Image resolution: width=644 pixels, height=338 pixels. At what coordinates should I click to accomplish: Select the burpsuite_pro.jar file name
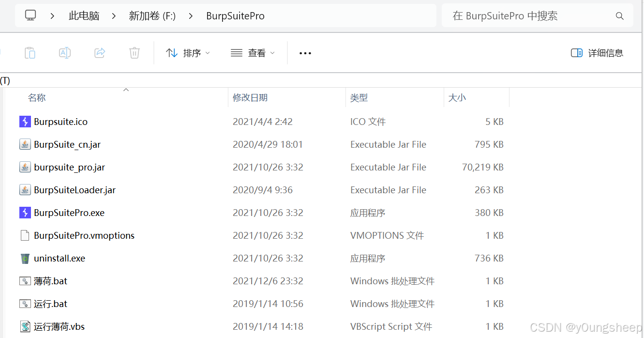(70, 167)
